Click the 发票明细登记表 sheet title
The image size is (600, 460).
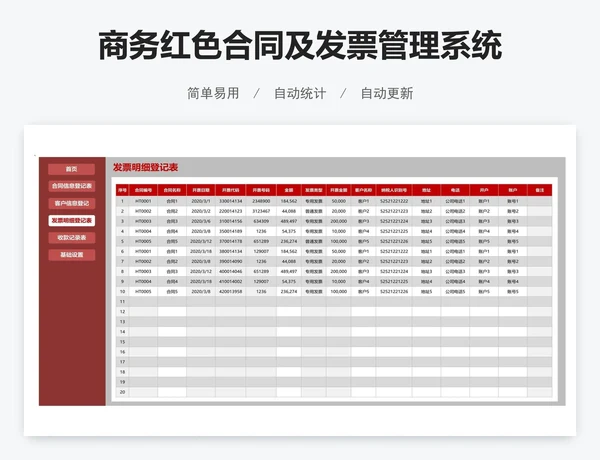[145, 167]
